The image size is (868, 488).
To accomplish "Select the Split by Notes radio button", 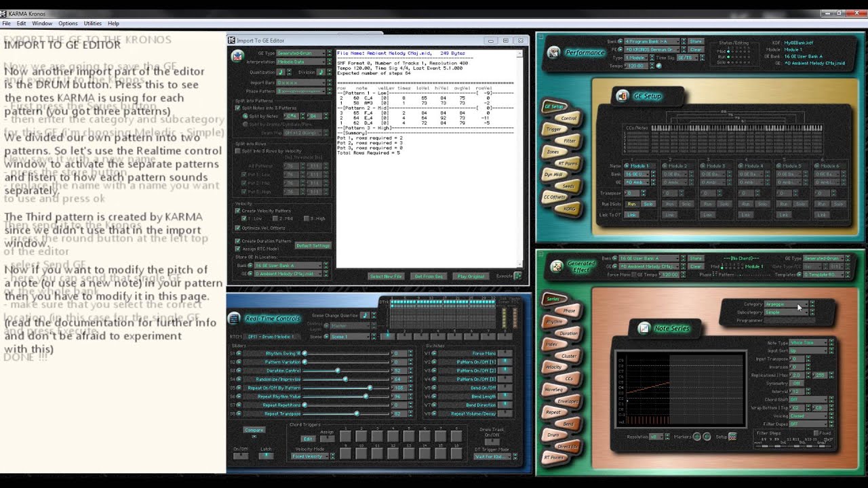I will [x=245, y=116].
